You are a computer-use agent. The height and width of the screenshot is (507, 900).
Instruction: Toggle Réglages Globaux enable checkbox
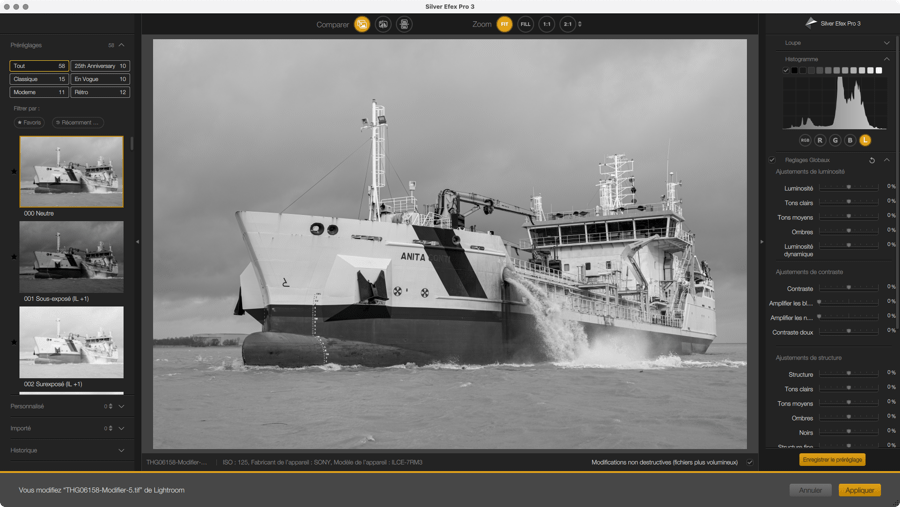(x=772, y=160)
